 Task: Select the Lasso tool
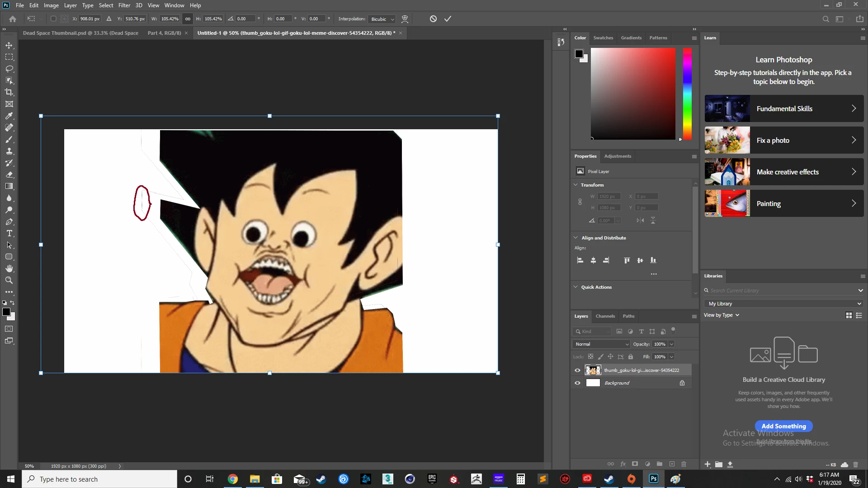pos(9,69)
